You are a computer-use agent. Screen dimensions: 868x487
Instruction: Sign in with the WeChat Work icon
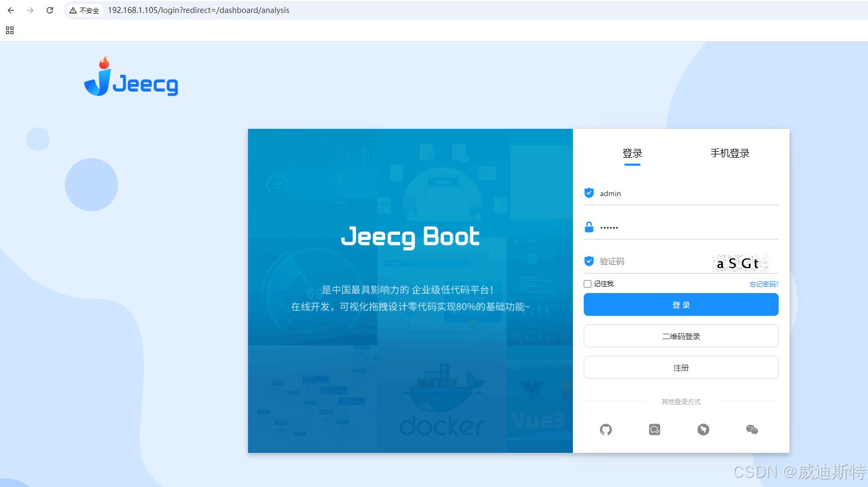click(x=655, y=430)
